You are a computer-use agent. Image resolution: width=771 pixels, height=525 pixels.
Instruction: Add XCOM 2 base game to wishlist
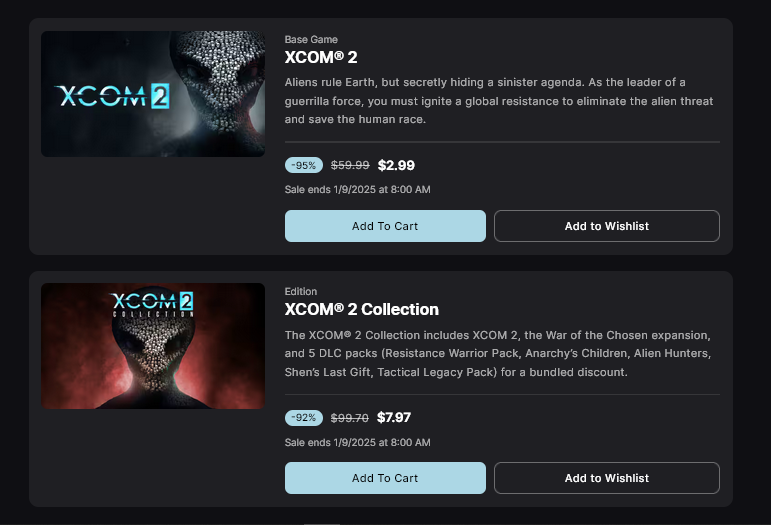coord(606,226)
